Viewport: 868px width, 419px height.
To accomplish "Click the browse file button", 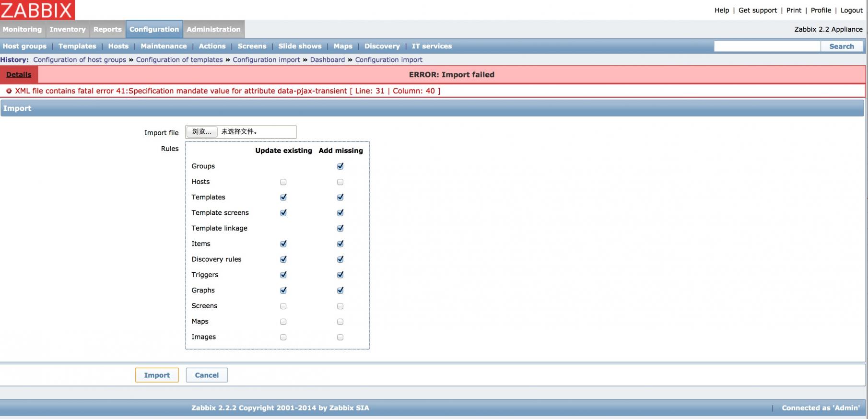I will pyautogui.click(x=201, y=132).
